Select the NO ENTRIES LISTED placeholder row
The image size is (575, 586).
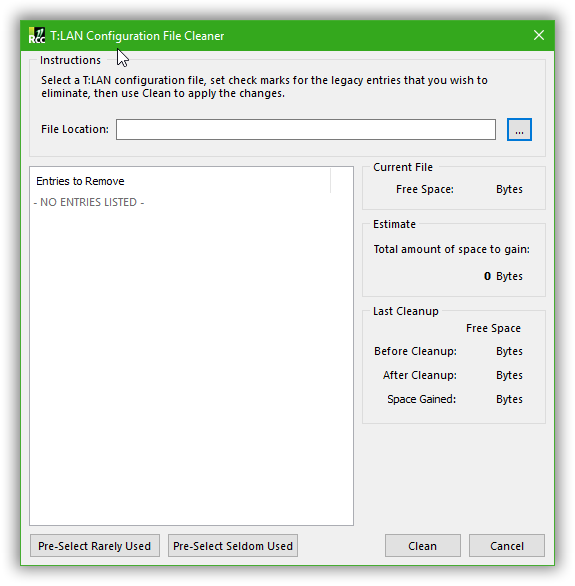pos(89,202)
